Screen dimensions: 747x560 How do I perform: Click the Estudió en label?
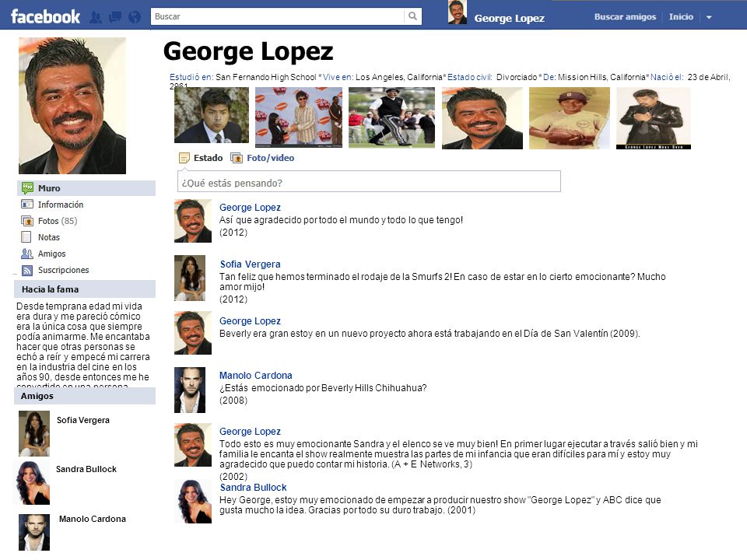point(191,77)
